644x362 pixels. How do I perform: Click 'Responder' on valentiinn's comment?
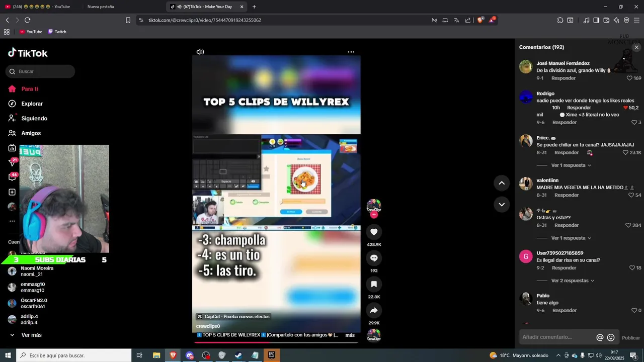567,195
